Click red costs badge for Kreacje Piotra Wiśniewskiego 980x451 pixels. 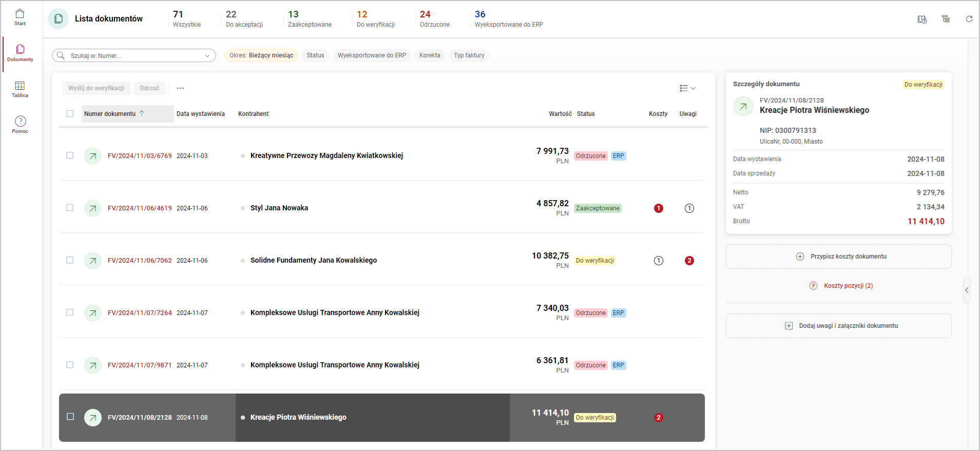(x=659, y=418)
